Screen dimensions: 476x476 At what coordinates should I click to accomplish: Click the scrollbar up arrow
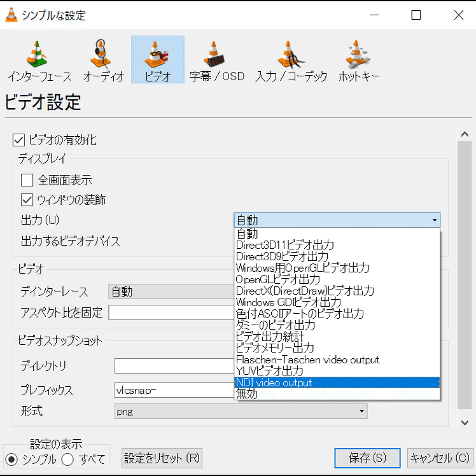465,134
